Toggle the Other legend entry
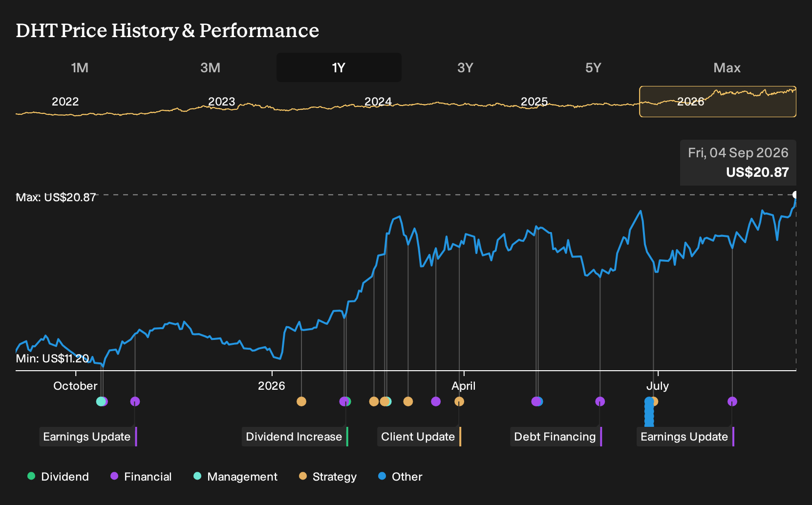This screenshot has height=505, width=812. pyautogui.click(x=400, y=477)
